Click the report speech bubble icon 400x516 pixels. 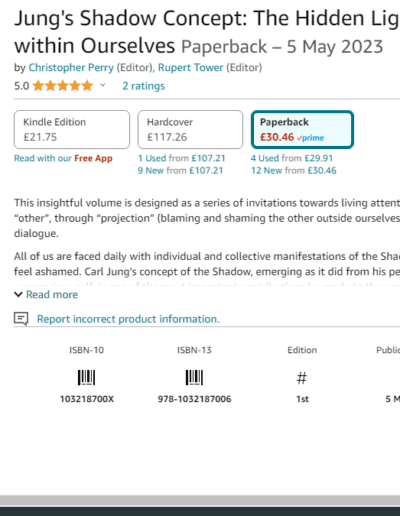point(21,319)
